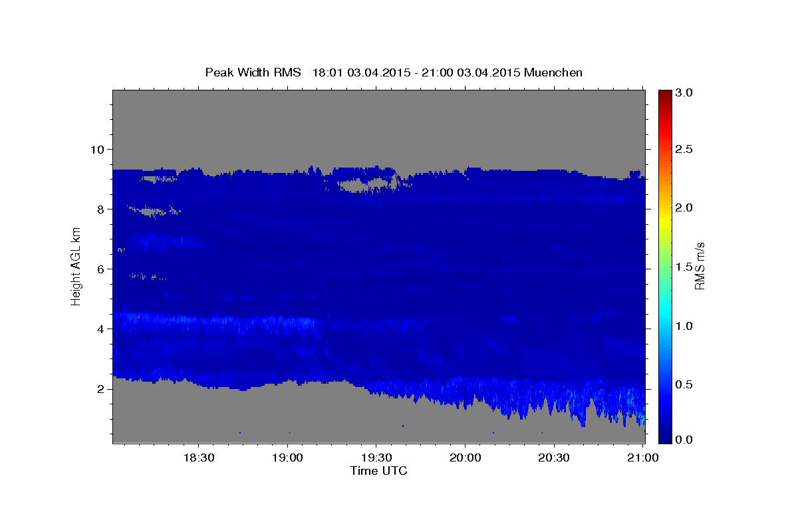This screenshot has width=798, height=532.
Task: Select the 'Height AGL km' axis label
Action: point(76,265)
